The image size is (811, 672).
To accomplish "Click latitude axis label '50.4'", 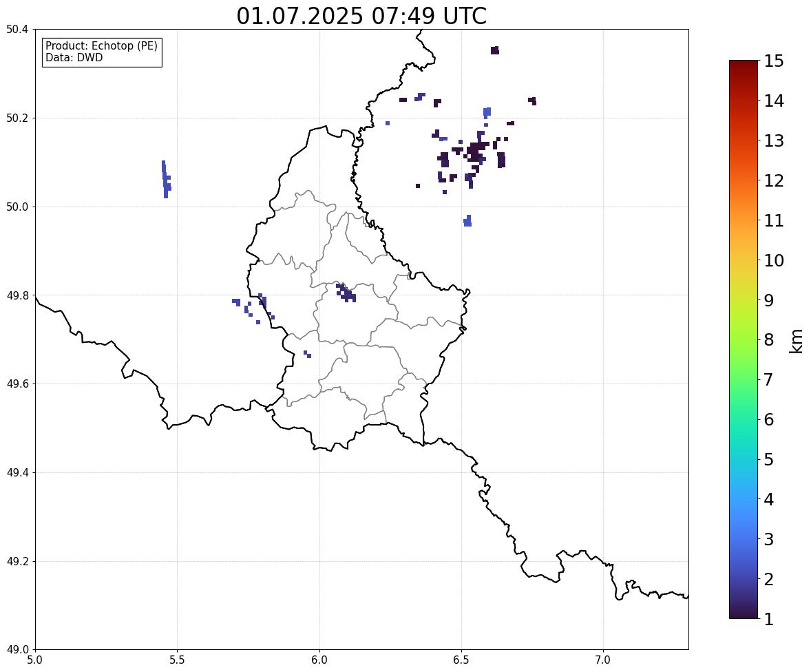I will (x=17, y=30).
